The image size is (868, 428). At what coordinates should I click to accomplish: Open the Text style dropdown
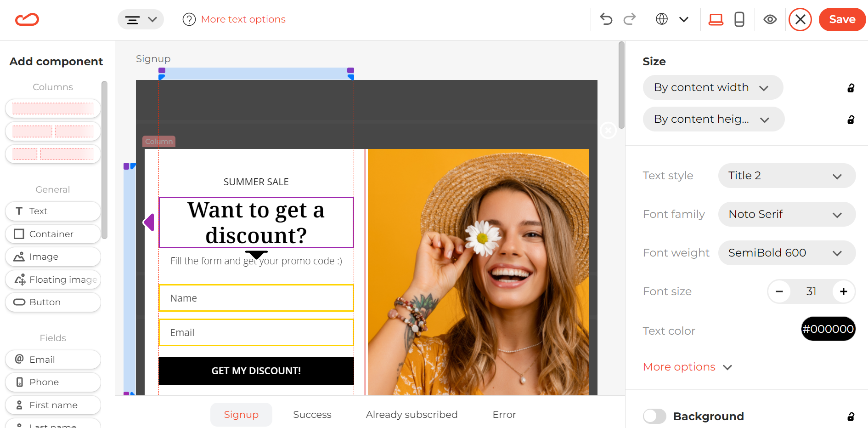point(786,176)
